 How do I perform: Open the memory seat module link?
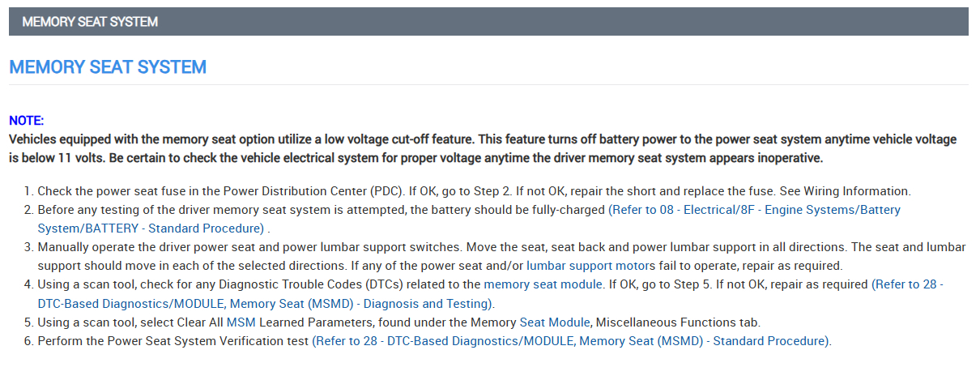pyautogui.click(x=543, y=284)
